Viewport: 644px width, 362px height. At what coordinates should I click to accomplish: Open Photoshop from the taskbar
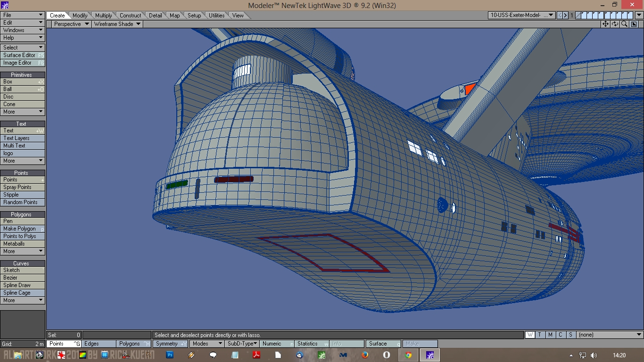tap(170, 355)
